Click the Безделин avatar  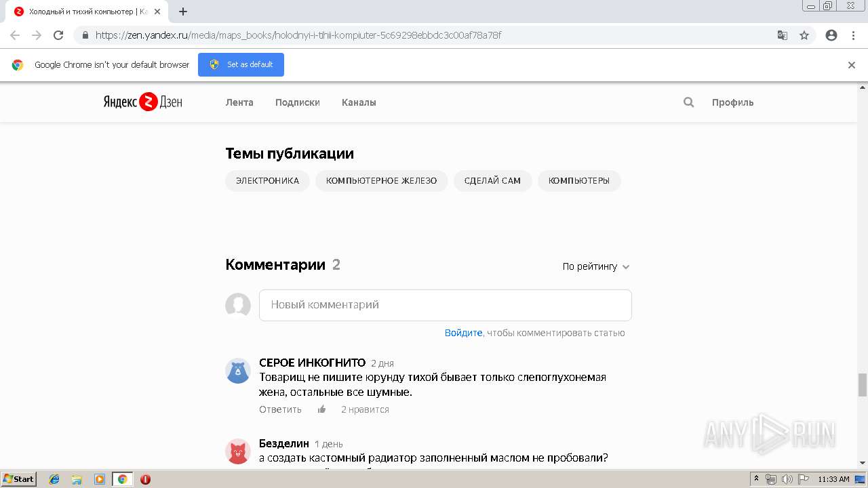coord(238,451)
